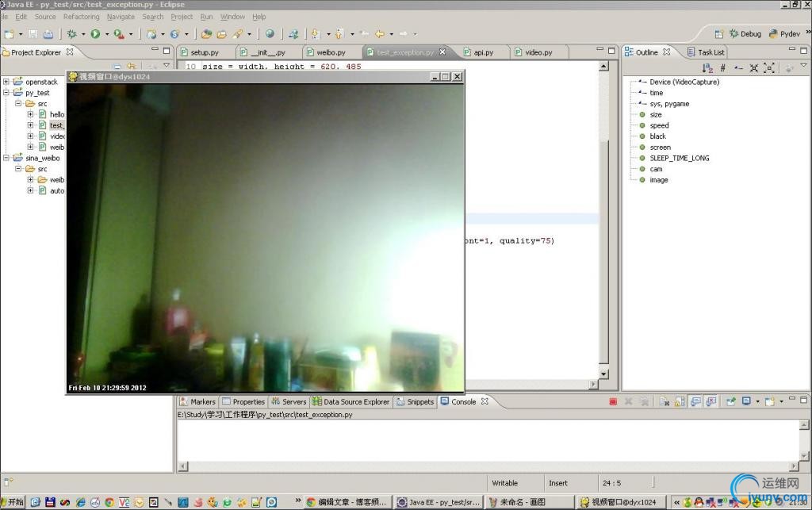Open the Markers tab
This screenshot has height=510, width=812.
point(197,402)
